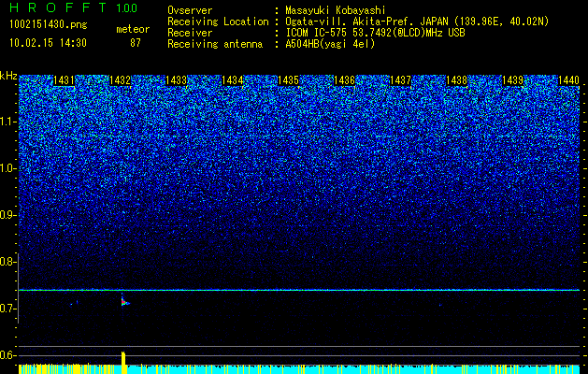Select A504HB(yagi 4el) antenna text
Image resolution: width=588 pixels, height=374 pixels.
[x=330, y=44]
